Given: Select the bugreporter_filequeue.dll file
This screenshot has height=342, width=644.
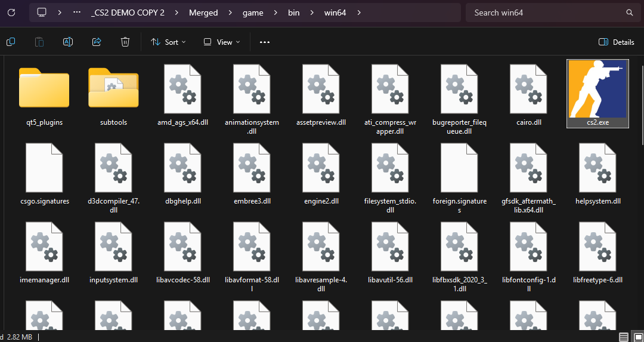Looking at the screenshot, I should [x=460, y=100].
